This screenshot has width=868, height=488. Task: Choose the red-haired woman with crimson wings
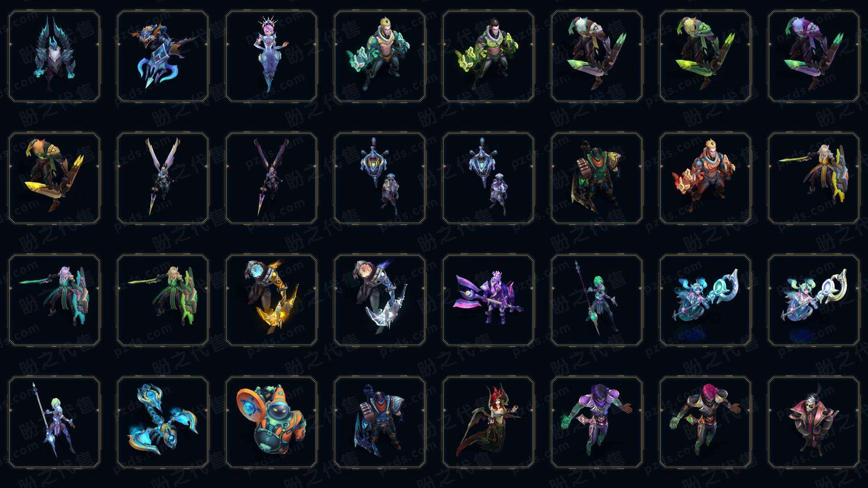click(488, 422)
